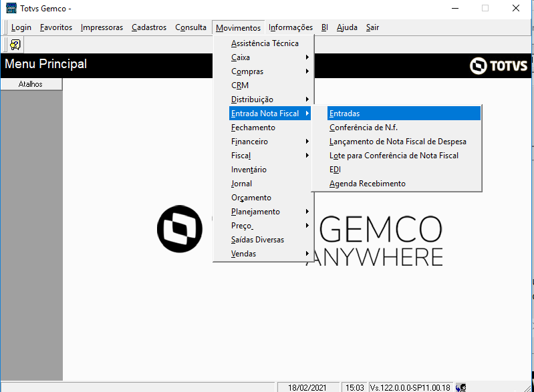
Task: Choose Conferência de N.f. option
Action: coord(404,128)
